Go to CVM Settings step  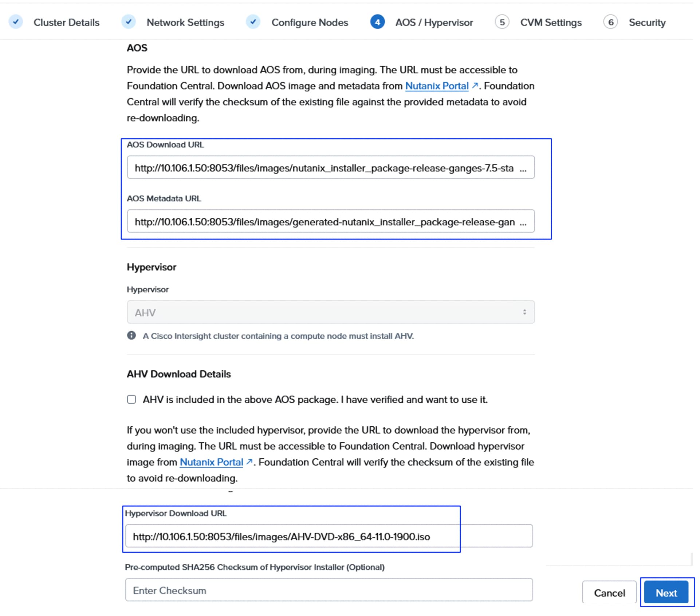[551, 23]
